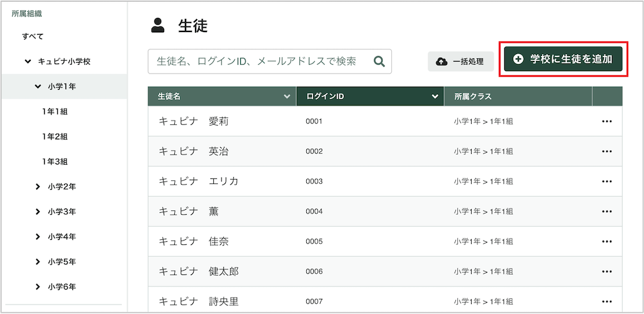644x314 pixels.
Task: Click login ID 0003
Action: click(x=314, y=181)
